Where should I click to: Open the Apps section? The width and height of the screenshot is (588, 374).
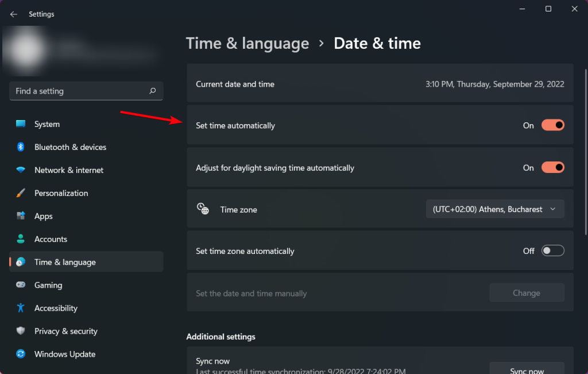tap(21, 216)
